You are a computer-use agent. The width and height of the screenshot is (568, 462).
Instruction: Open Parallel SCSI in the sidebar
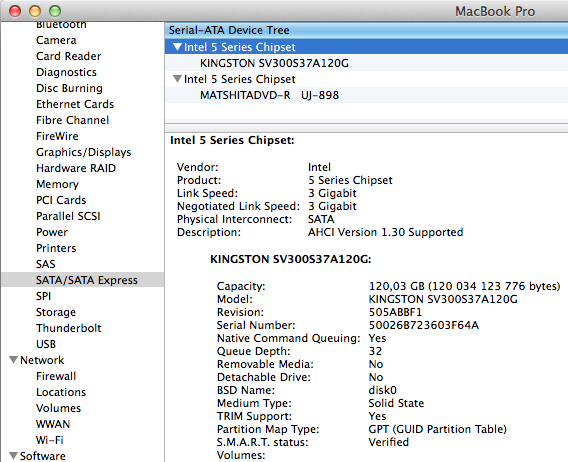pos(68,216)
